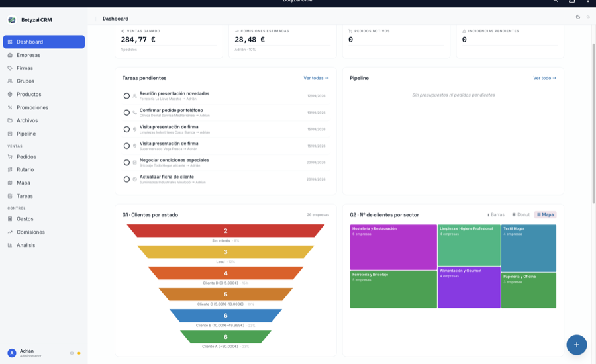Click the bar chart icon beside Análisis
Image resolution: width=596 pixels, height=364 pixels.
point(10,245)
